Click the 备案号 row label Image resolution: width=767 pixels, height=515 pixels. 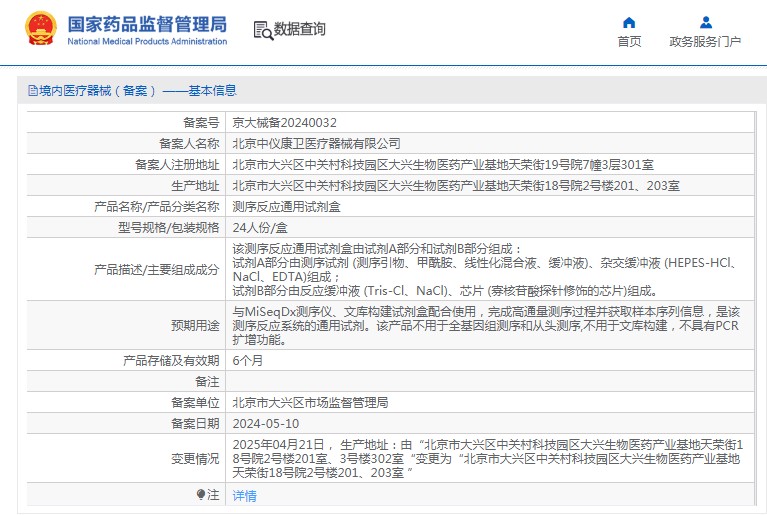201,122
